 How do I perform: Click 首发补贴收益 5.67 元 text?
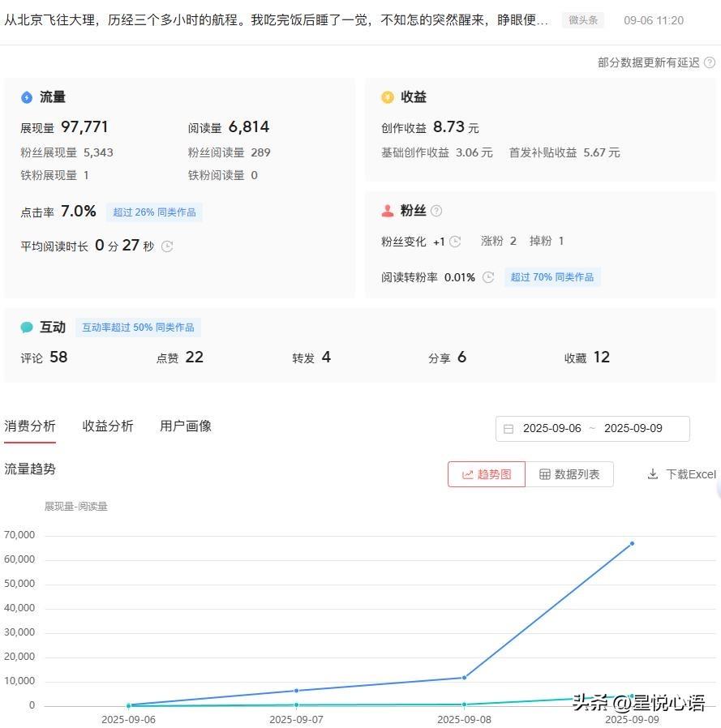point(564,152)
